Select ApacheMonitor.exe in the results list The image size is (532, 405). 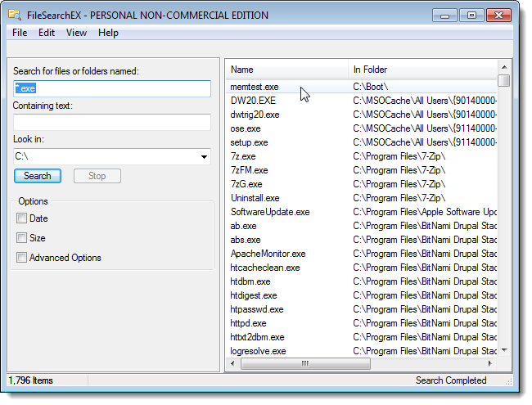coord(268,254)
